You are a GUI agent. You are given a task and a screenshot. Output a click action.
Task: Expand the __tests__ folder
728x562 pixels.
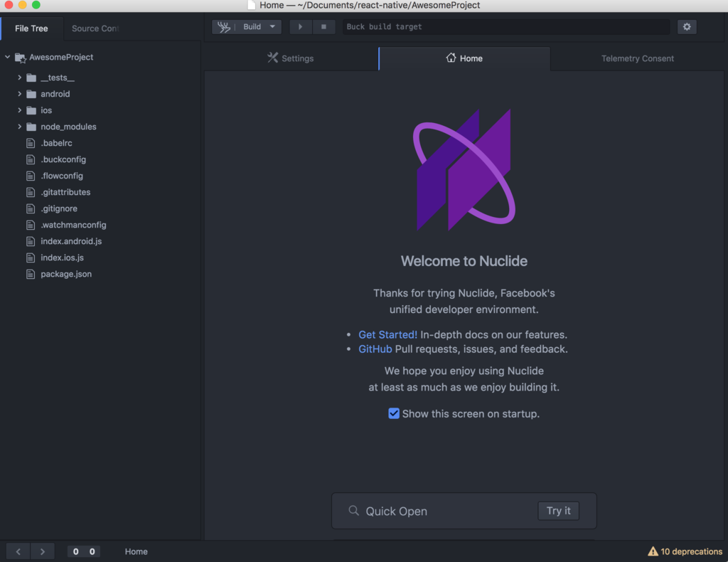pos(19,78)
